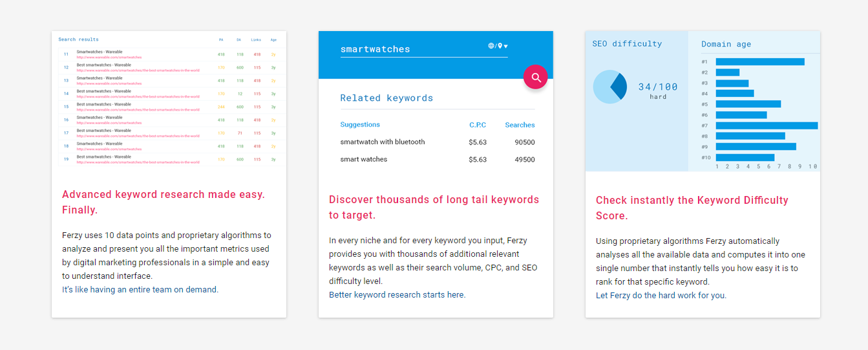Select the 'smart watches' keyword suggestion
The image size is (868, 350).
click(x=364, y=159)
